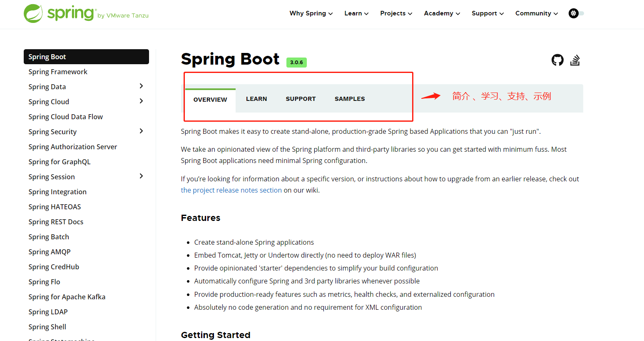Open the Projects dropdown menu
Image resolution: width=644 pixels, height=341 pixels.
click(x=396, y=13)
